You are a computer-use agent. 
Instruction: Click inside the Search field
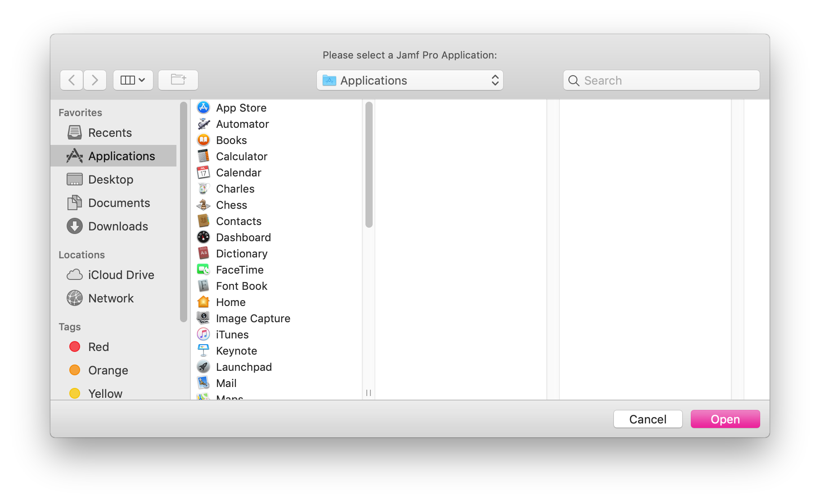click(x=662, y=80)
